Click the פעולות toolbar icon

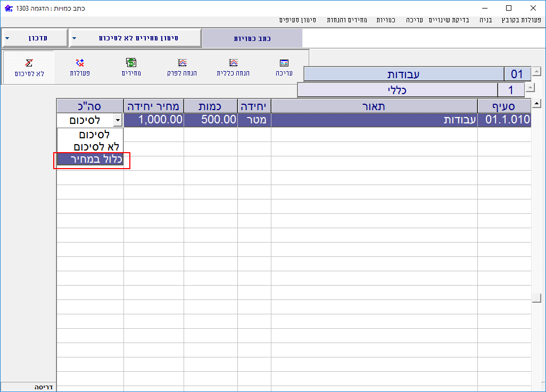coord(80,66)
